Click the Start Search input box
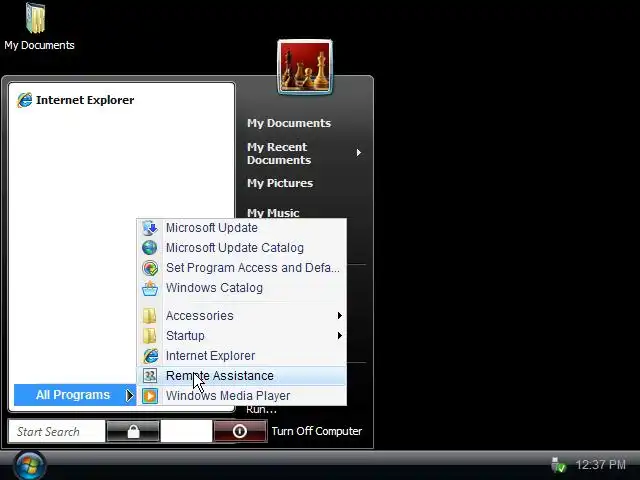This screenshot has height=480, width=640. (57, 431)
